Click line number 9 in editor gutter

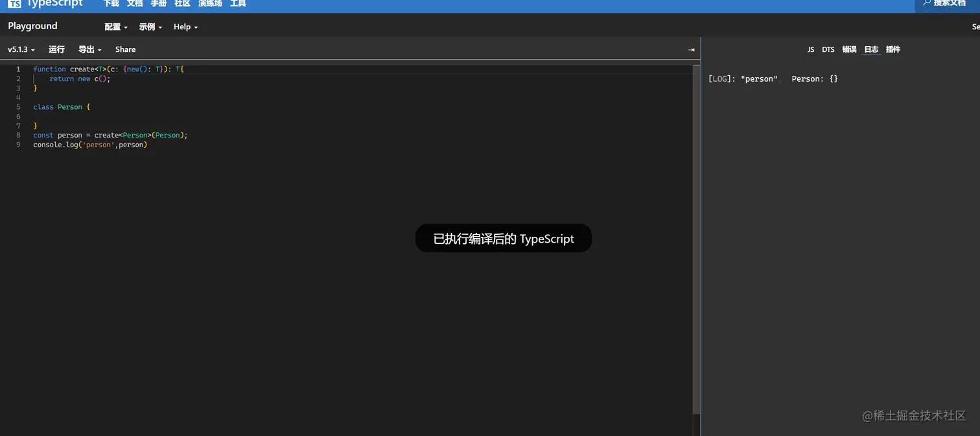18,145
